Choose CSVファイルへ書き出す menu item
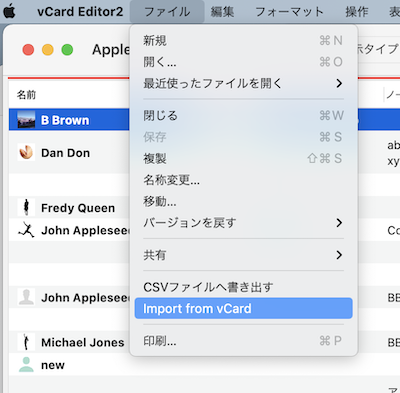Viewport: 400px width, 393px height. pos(244,287)
